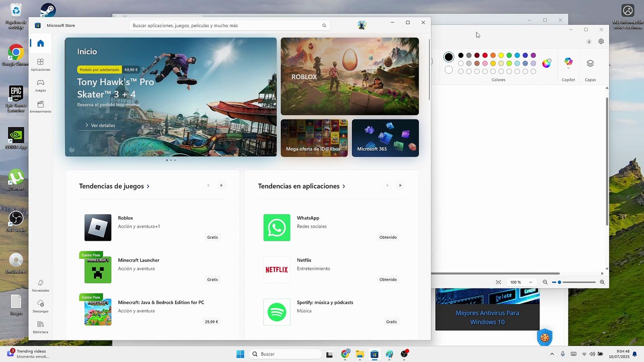Click the search magnifier icon in Store
Image resolution: width=644 pixels, height=362 pixels.
324,26
